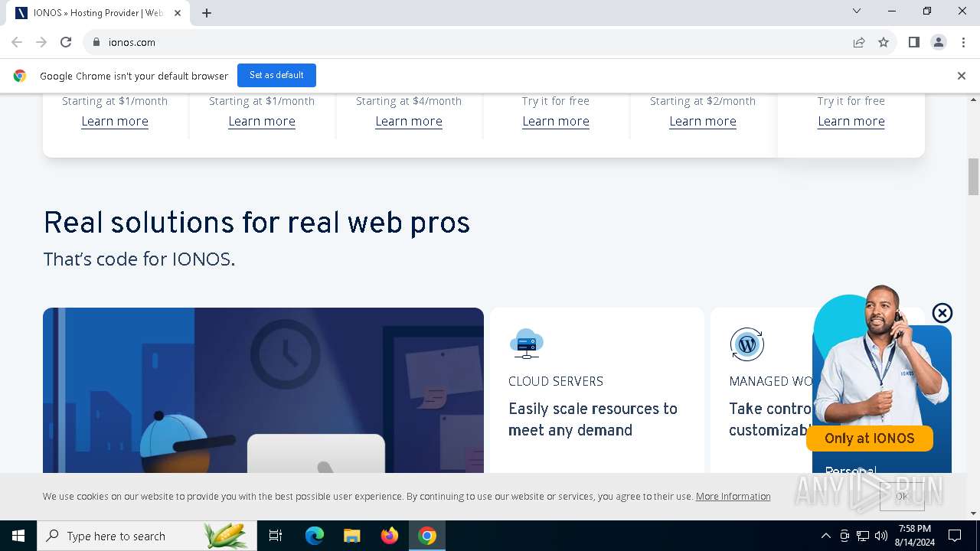Reload the ionos.com page
Image resolution: width=980 pixels, height=551 pixels.
tap(66, 42)
